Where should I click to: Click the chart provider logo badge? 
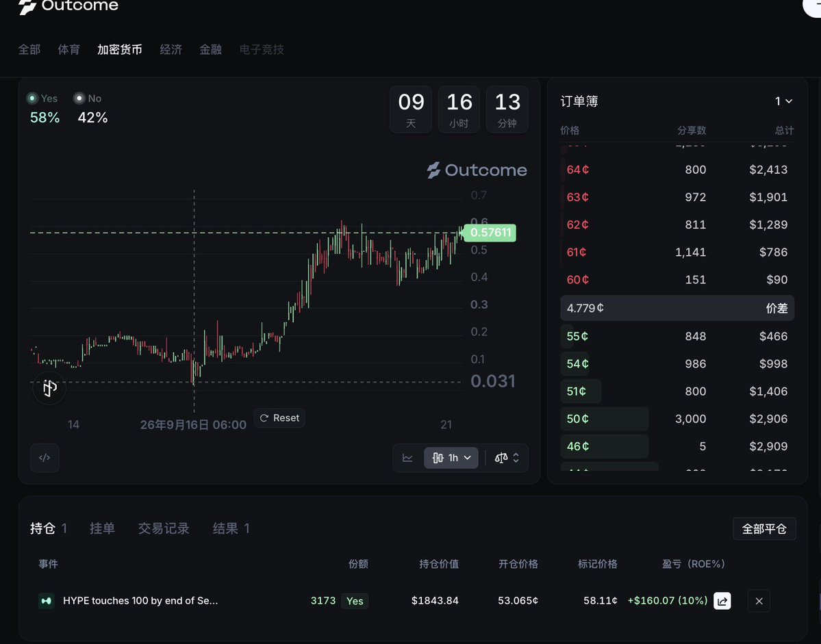tap(49, 387)
